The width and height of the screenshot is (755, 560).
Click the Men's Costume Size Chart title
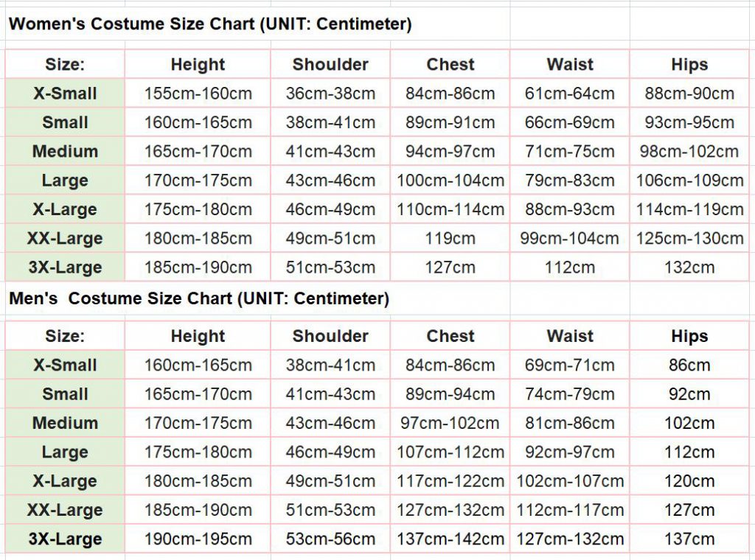pos(198,298)
